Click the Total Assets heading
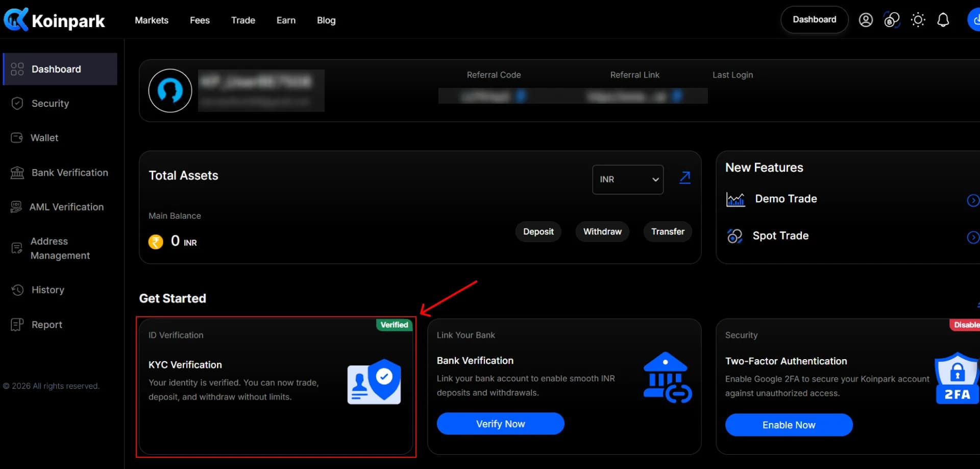This screenshot has height=469, width=980. click(x=183, y=175)
